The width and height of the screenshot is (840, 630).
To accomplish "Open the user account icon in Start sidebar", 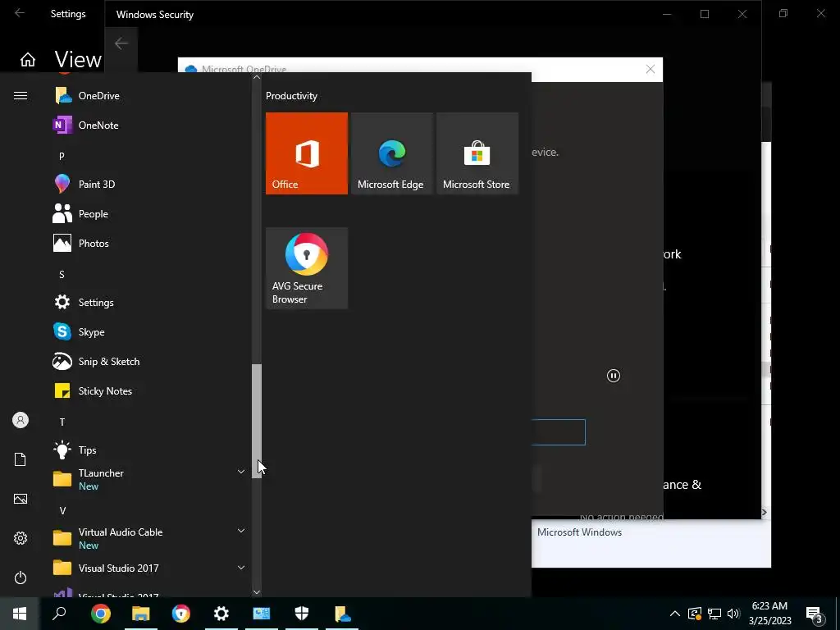I will (x=21, y=421).
